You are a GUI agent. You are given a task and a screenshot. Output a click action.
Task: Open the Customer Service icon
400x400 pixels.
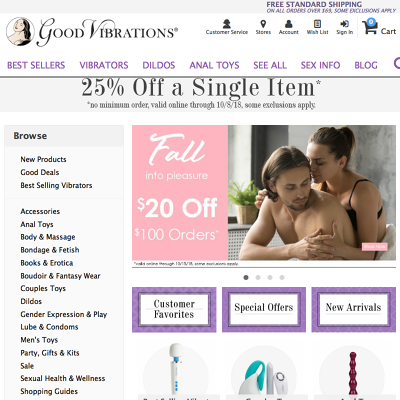click(x=227, y=24)
